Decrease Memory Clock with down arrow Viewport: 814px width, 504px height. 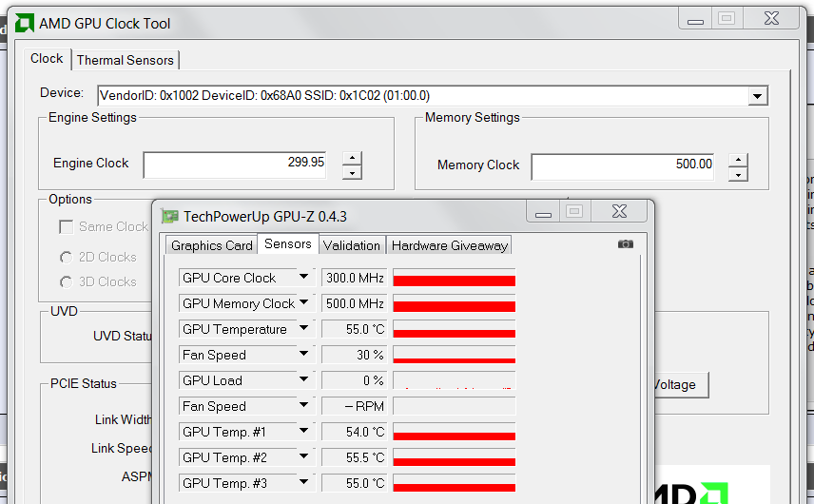click(738, 174)
